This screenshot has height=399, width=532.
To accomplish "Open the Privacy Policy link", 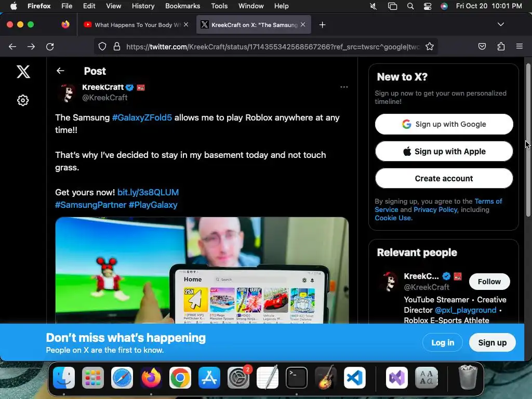I will (x=435, y=210).
